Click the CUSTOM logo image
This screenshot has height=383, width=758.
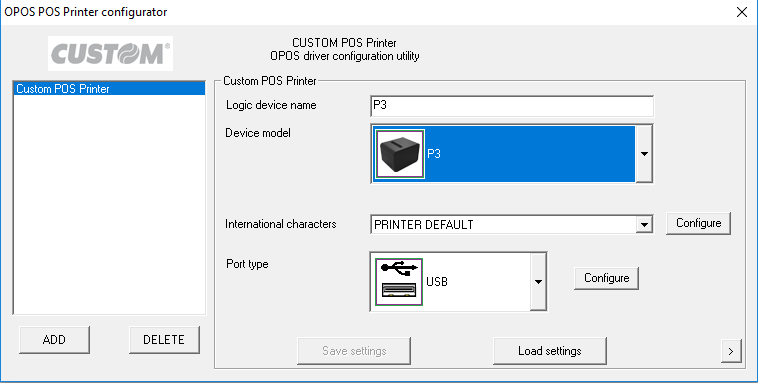pyautogui.click(x=110, y=54)
